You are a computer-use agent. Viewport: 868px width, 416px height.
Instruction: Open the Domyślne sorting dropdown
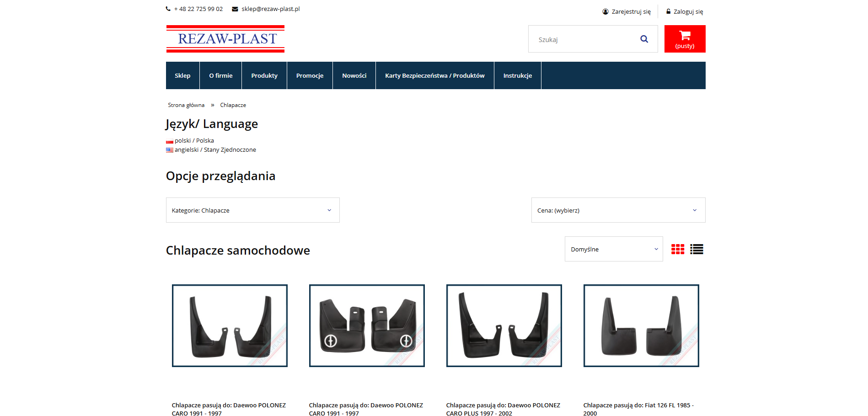coord(613,249)
